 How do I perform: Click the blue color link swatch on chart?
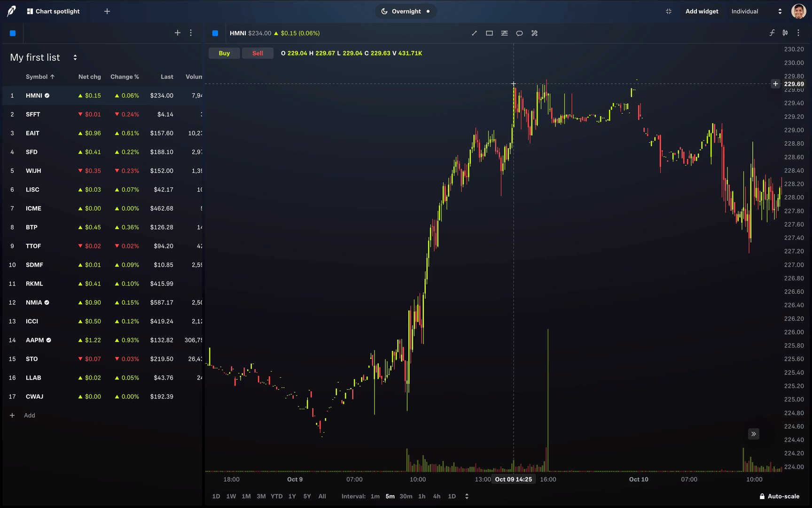click(x=215, y=33)
